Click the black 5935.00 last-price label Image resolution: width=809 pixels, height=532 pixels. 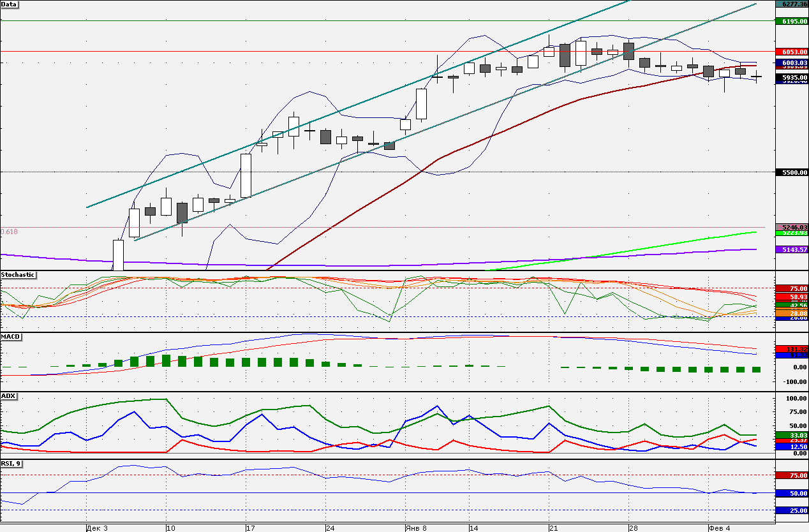click(791, 77)
